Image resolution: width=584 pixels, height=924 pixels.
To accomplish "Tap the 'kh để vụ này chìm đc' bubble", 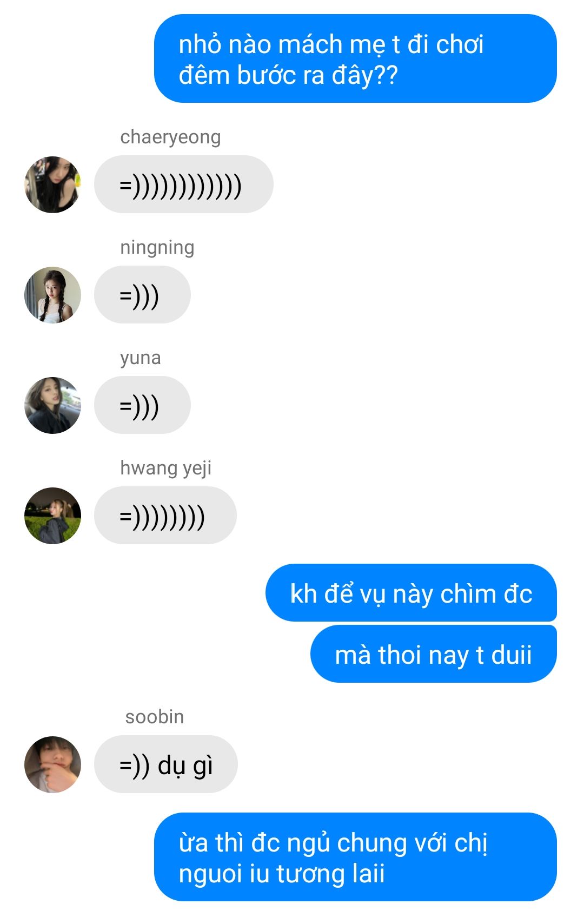I will [x=411, y=593].
